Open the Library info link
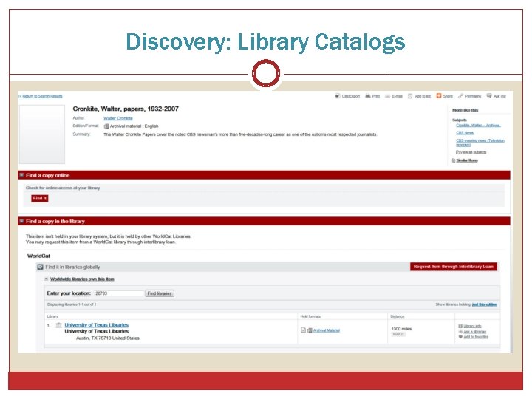The width and height of the screenshot is (532, 399). 472,326
